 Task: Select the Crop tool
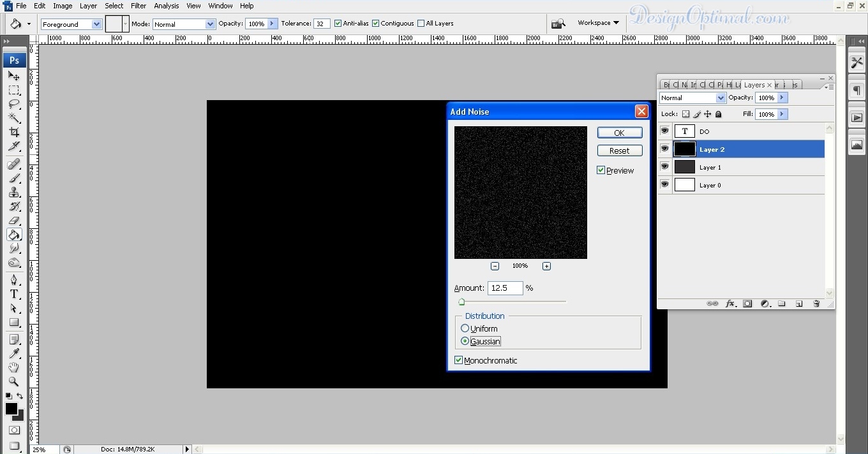pos(14,133)
